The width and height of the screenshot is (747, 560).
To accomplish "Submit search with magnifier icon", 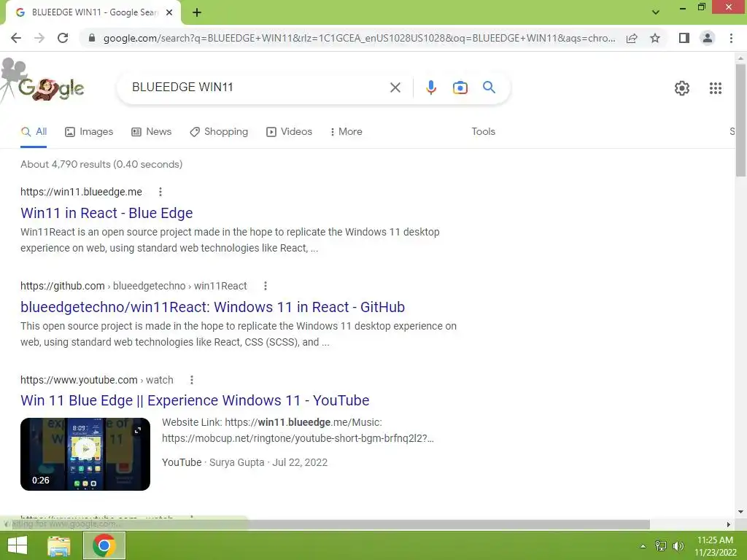I will pyautogui.click(x=489, y=87).
